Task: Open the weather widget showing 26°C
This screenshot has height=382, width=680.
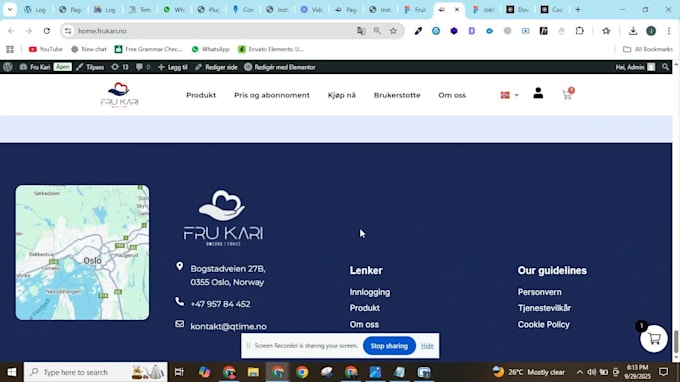Action: click(529, 372)
